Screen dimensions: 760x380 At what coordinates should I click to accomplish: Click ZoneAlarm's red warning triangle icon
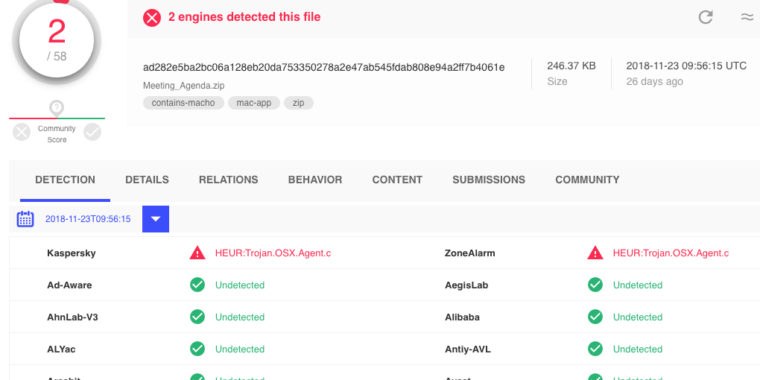[595, 253]
